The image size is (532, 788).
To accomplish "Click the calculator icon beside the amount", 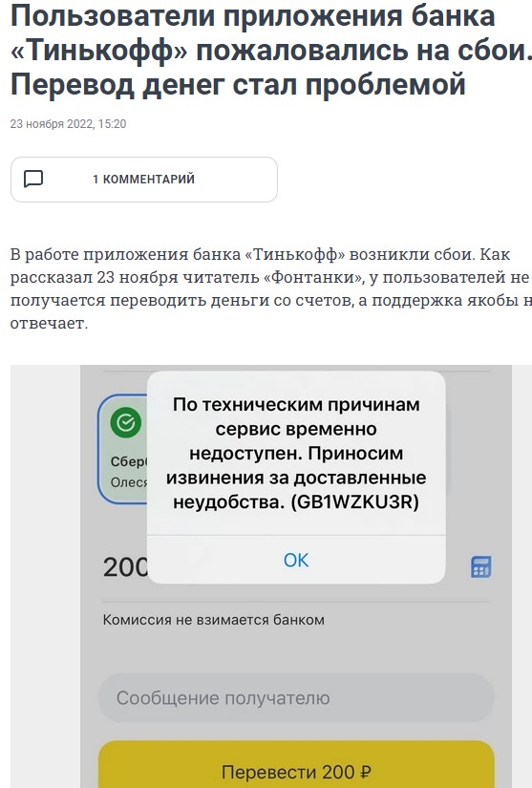I will point(480,567).
